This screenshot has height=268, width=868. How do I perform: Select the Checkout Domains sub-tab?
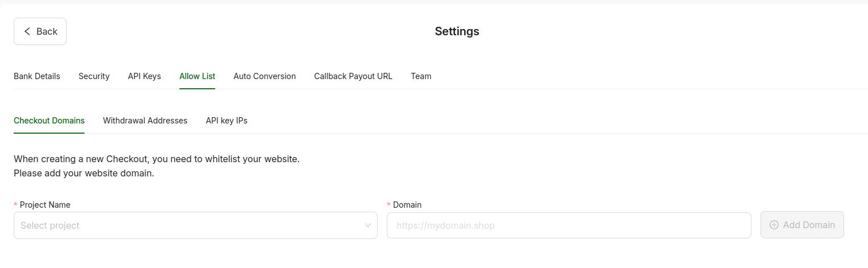[x=49, y=121]
